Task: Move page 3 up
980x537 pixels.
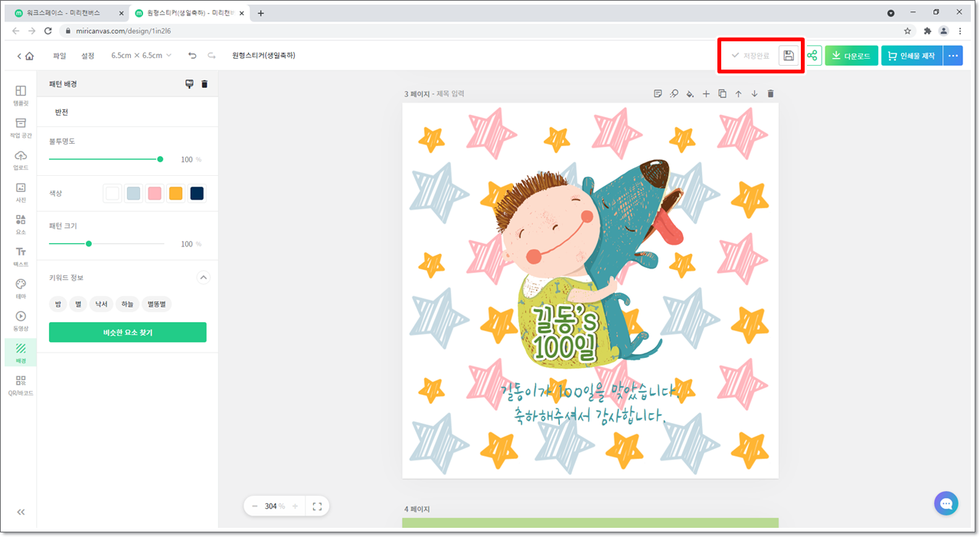Action: [x=738, y=94]
